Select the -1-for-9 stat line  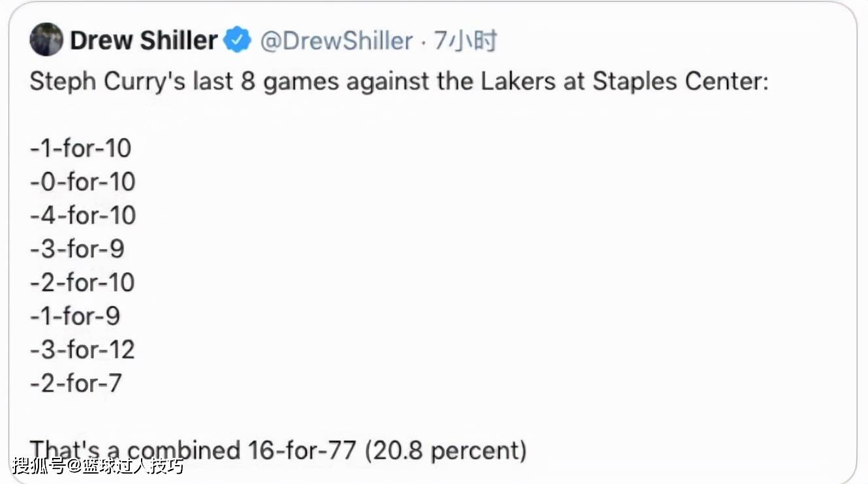[75, 316]
